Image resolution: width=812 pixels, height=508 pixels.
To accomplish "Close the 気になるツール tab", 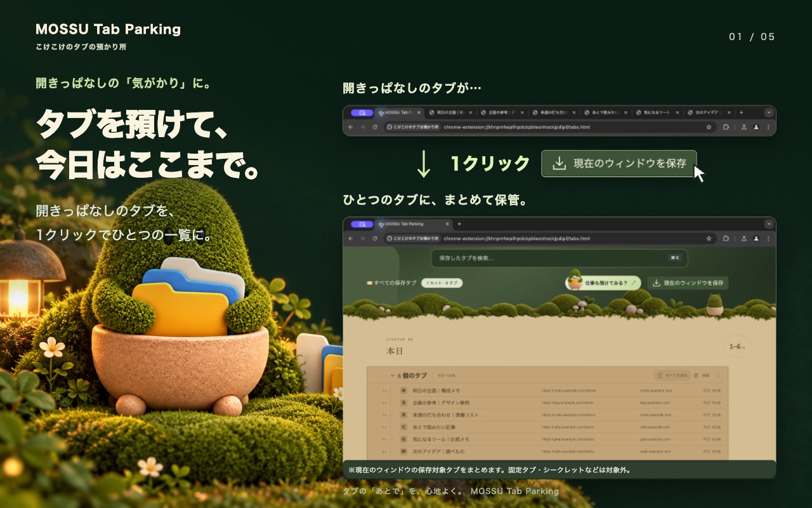I will (x=678, y=112).
